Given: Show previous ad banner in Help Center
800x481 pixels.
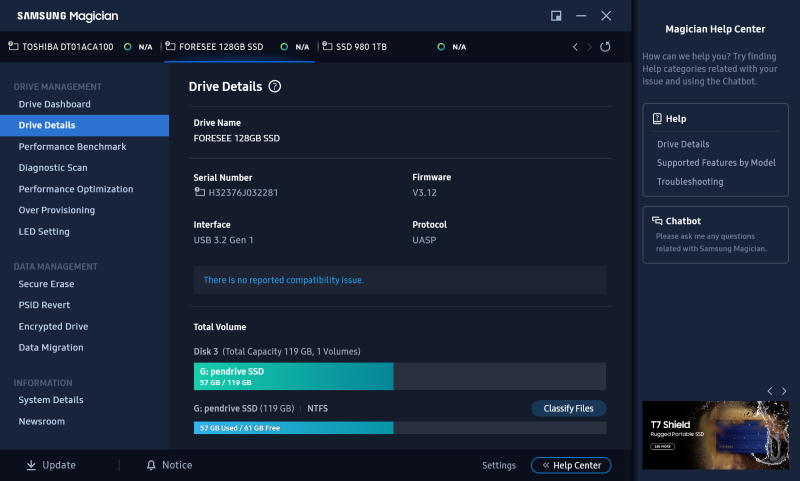Looking at the screenshot, I should pos(770,391).
